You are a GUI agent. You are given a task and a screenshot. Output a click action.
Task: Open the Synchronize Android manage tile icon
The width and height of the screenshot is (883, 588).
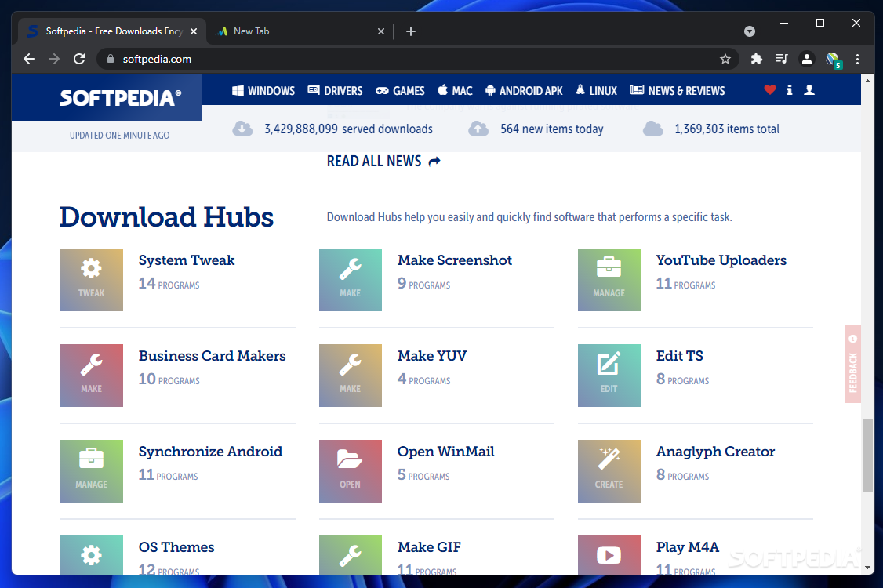tap(91, 471)
